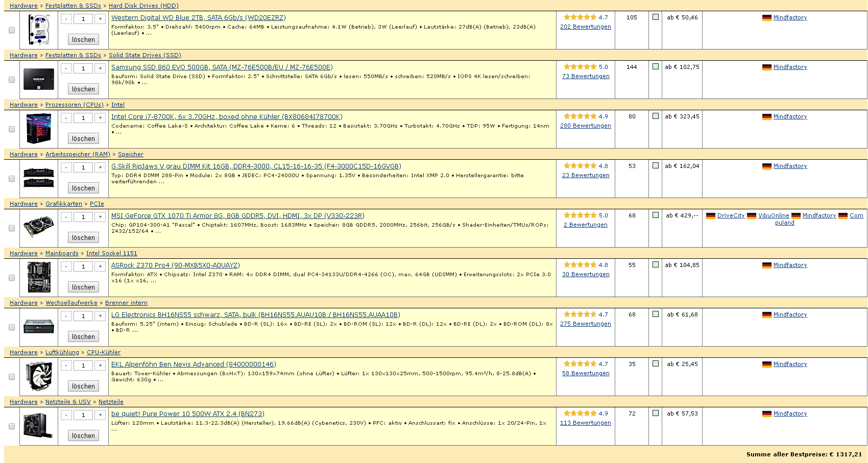Tick the row checkbox for WD Blue 2TB
This screenshot has height=463, width=868.
[x=12, y=30]
